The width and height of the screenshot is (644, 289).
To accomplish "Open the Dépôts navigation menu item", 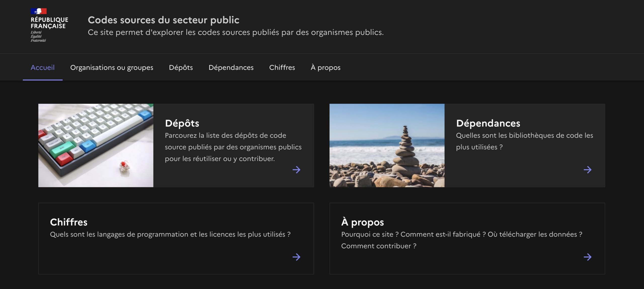I will pos(181,67).
